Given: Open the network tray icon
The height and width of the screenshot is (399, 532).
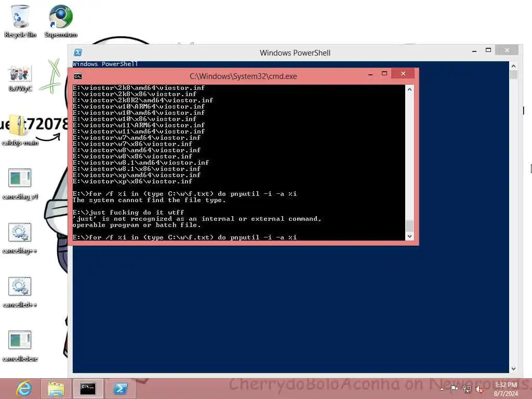Looking at the screenshot, I should [x=467, y=389].
